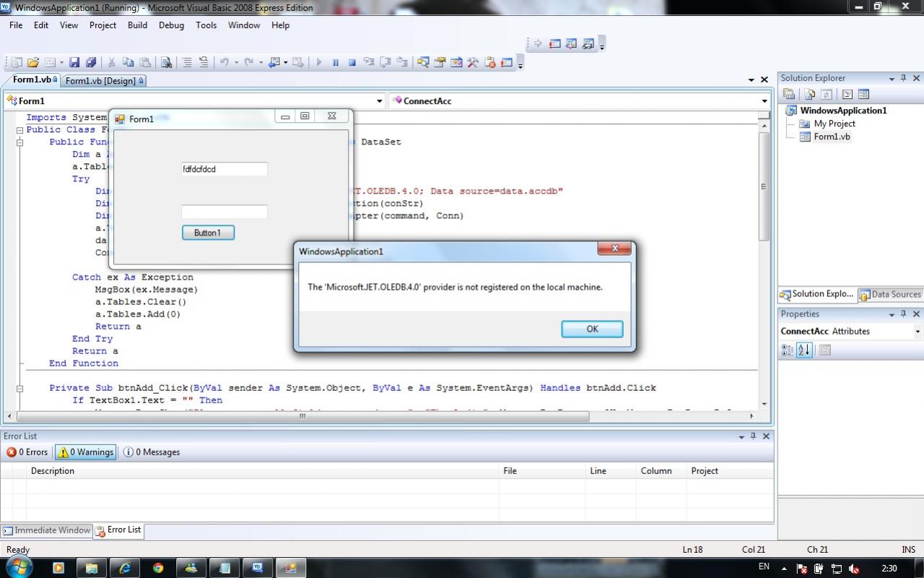The image size is (924, 578).
Task: Open the Edit menu
Action: click(x=41, y=25)
